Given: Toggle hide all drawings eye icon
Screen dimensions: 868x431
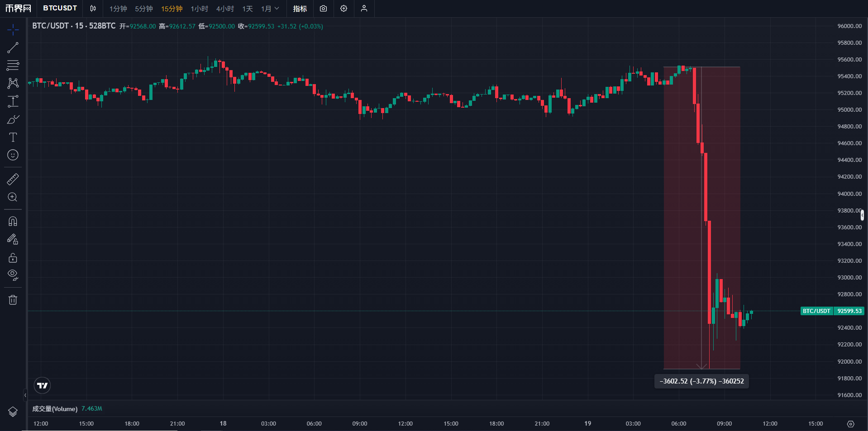Looking at the screenshot, I should [x=13, y=275].
